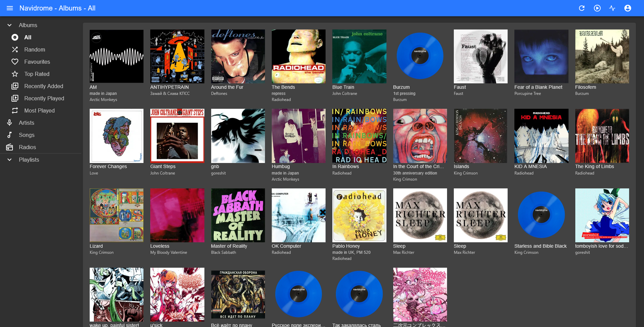Screen dimensions: 644x327
Task: Open the Loveless album cover
Action: [x=177, y=215]
